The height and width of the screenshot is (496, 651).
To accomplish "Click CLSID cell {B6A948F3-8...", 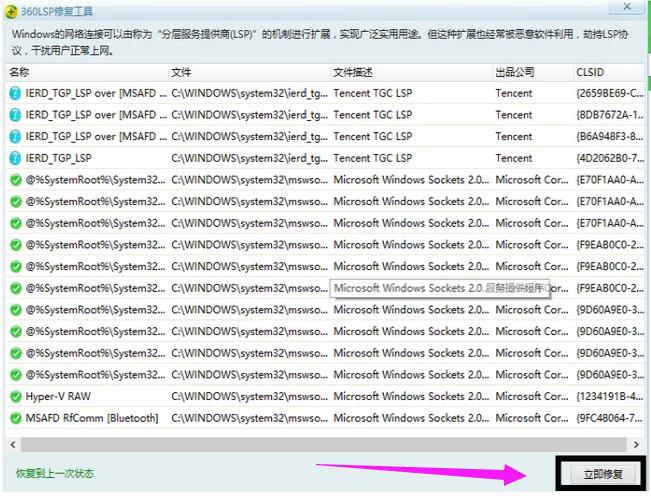I will tap(610, 136).
